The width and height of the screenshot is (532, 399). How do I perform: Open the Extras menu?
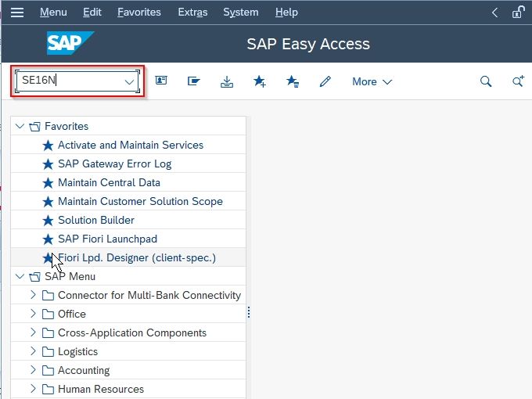[x=192, y=13]
